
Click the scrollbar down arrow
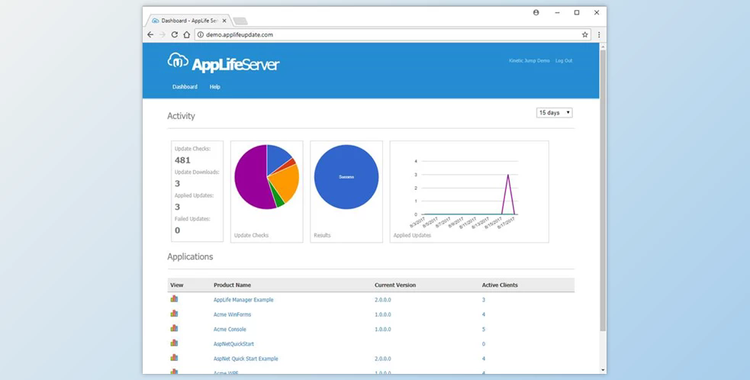(603, 370)
